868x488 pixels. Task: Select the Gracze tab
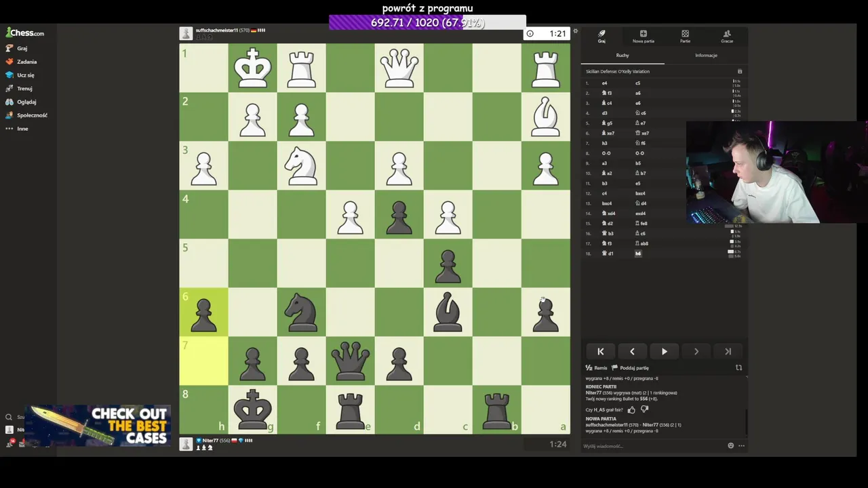[727, 37]
